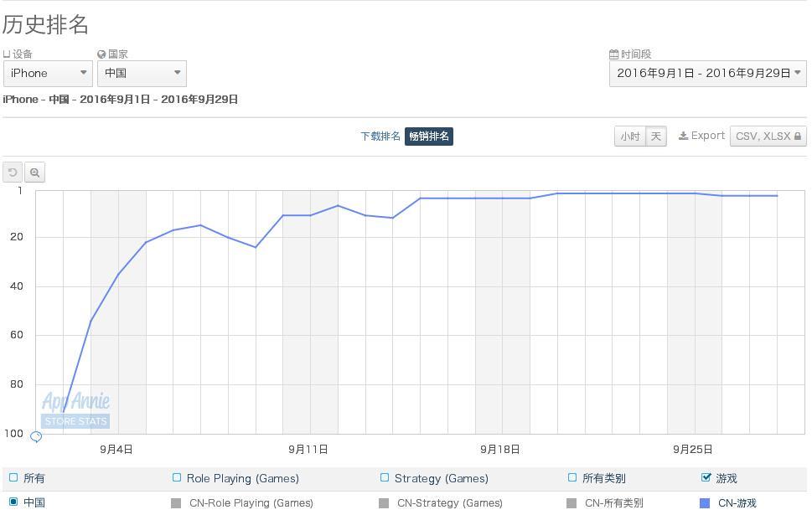
Task: Click the App Annie Store Stats watermark
Action: pyautogui.click(x=75, y=410)
